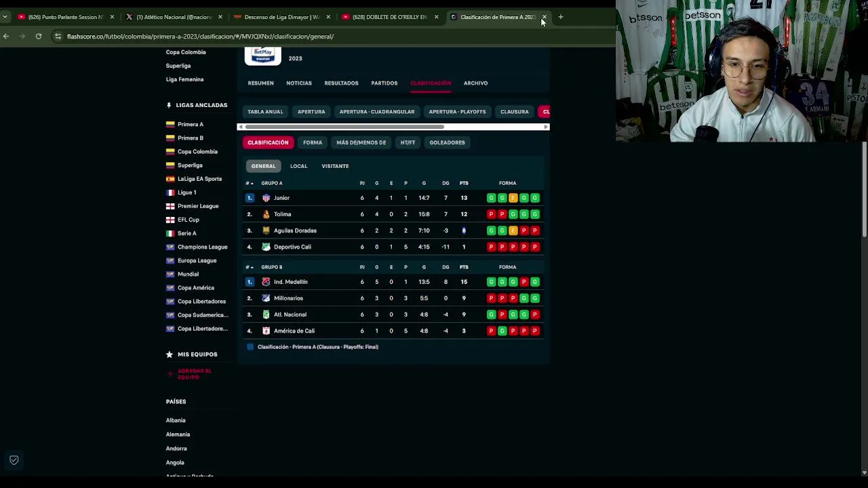
Task: Select APERTURA - CUADRANGULAR tab
Action: [x=377, y=112]
